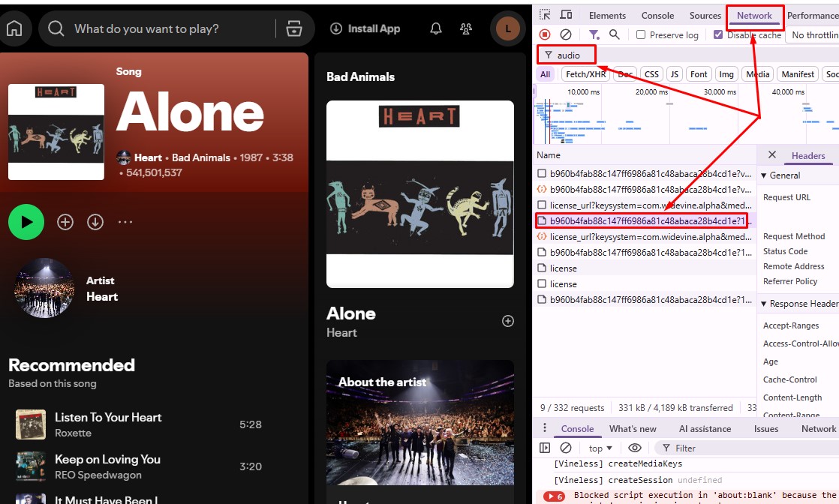Enable the Preserve log checkbox

(x=640, y=34)
